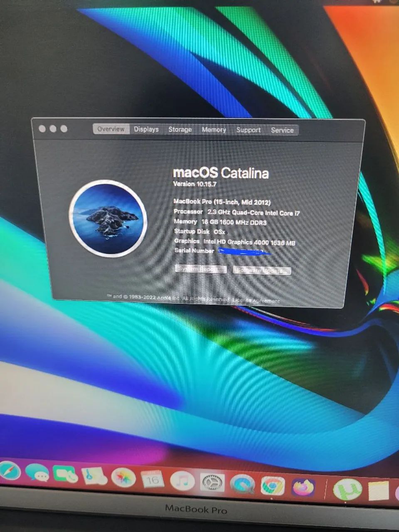Select the Storage tab

click(180, 130)
